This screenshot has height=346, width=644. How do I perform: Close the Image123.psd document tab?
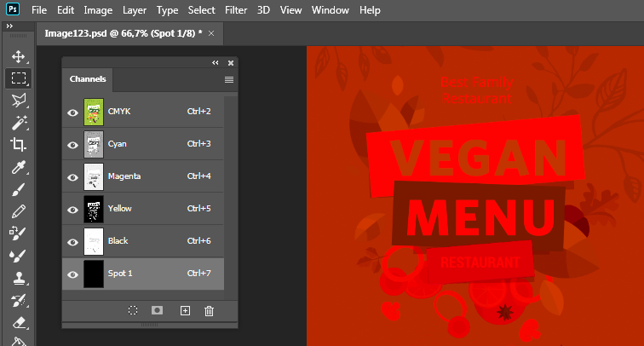211,33
